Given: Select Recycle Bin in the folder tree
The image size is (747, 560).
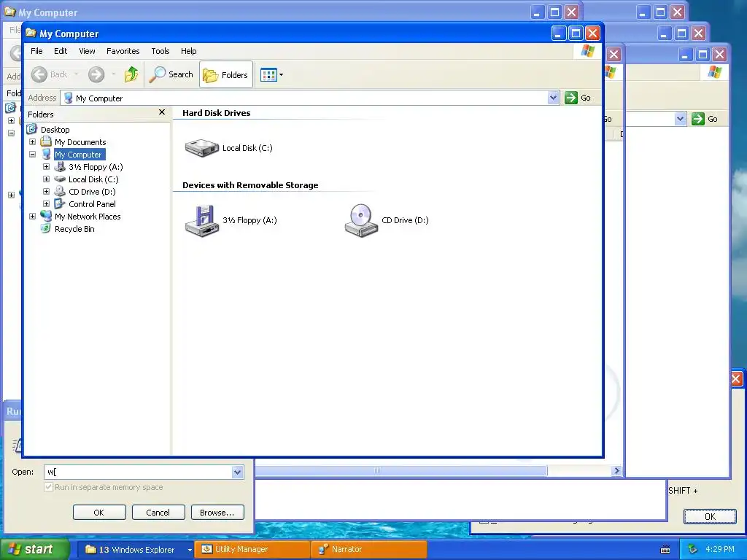Looking at the screenshot, I should click(74, 228).
